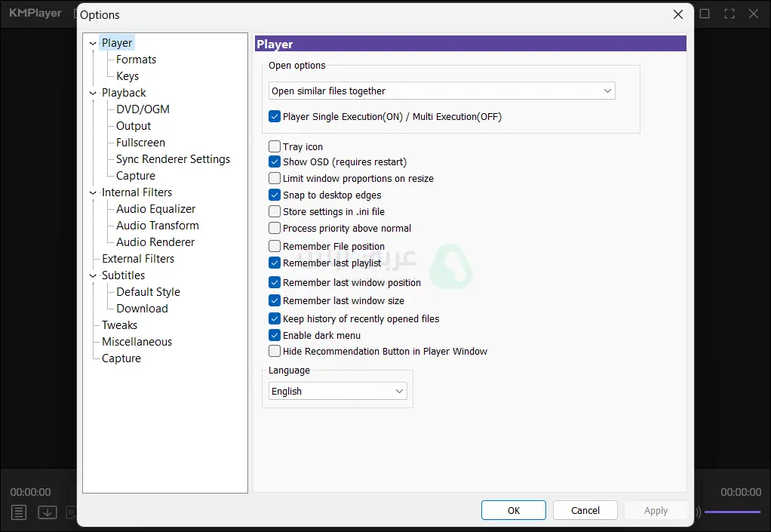Collapse the Playback tree node
771x532 pixels.
click(x=93, y=94)
